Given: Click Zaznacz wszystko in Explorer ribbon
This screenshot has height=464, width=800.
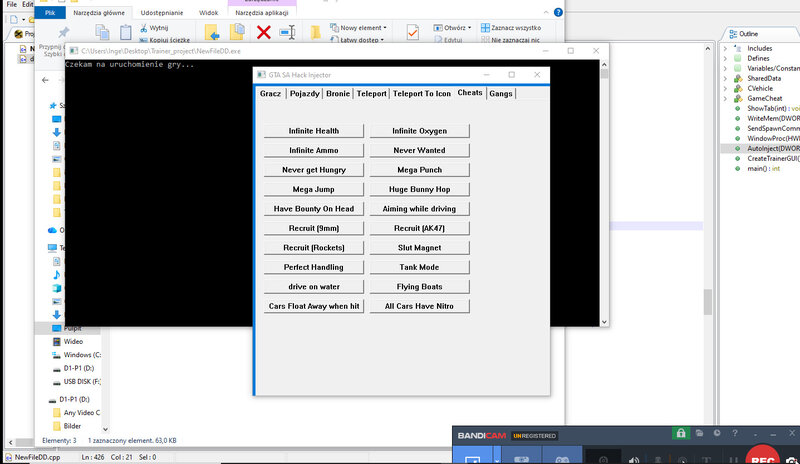Looking at the screenshot, I should [511, 28].
